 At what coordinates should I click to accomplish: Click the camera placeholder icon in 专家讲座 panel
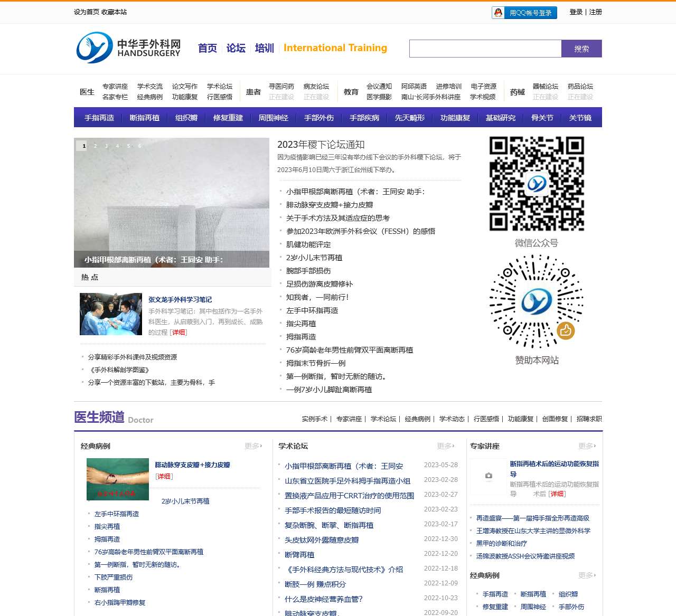[488, 477]
